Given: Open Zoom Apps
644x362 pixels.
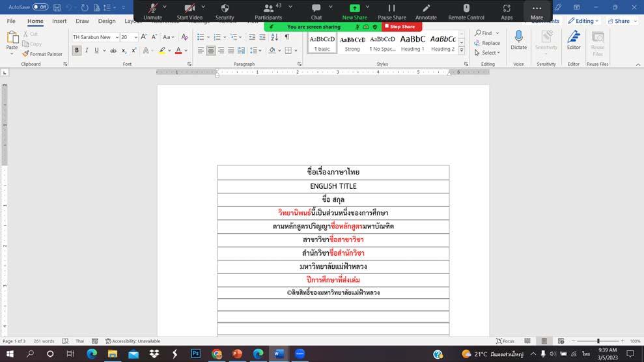Looking at the screenshot, I should pos(507,12).
